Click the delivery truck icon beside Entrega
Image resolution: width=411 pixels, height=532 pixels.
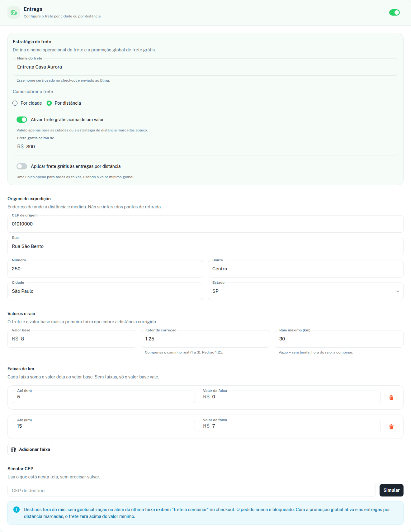pyautogui.click(x=13, y=12)
